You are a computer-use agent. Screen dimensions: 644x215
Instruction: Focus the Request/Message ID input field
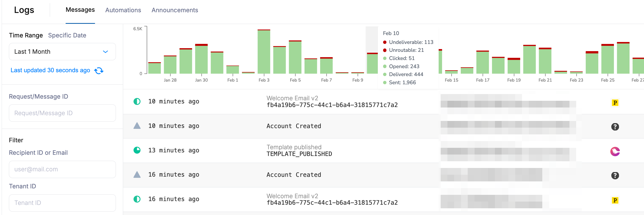[x=62, y=113]
